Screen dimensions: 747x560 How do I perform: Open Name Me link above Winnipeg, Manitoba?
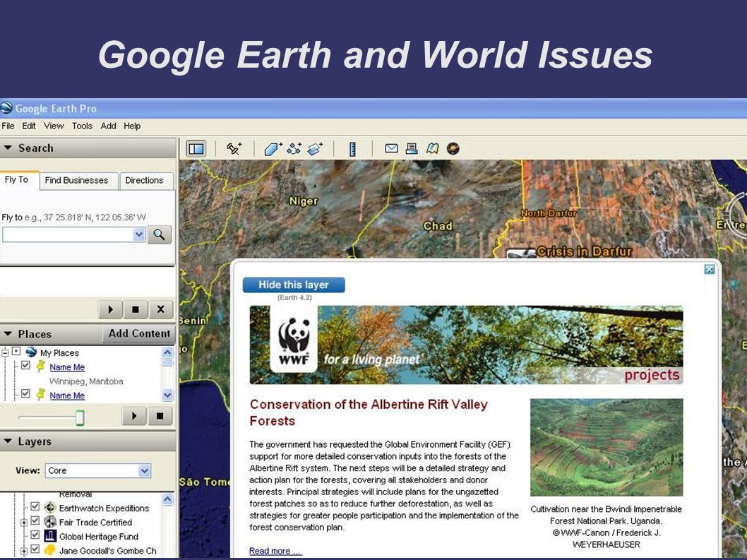tap(67, 367)
